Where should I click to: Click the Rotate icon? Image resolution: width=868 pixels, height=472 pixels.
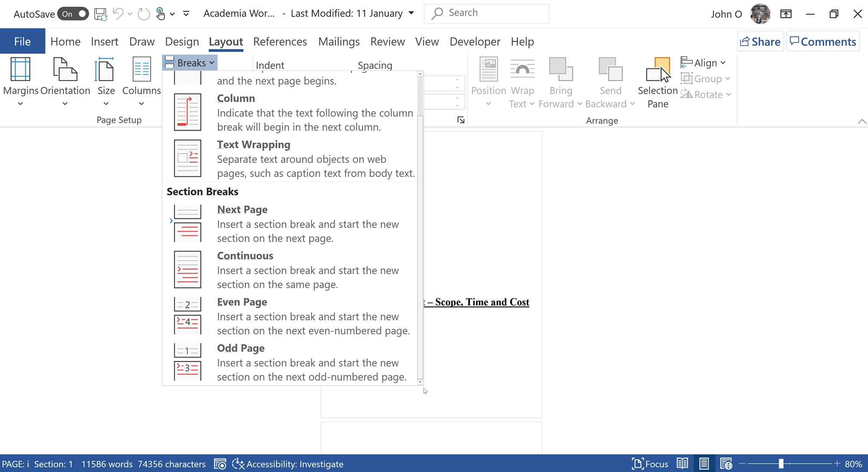coord(706,94)
